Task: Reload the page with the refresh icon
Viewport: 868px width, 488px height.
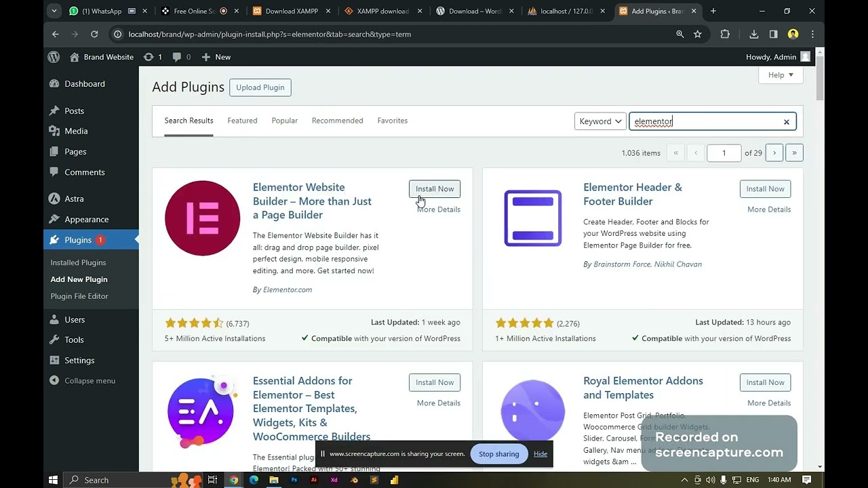Action: coord(94,34)
